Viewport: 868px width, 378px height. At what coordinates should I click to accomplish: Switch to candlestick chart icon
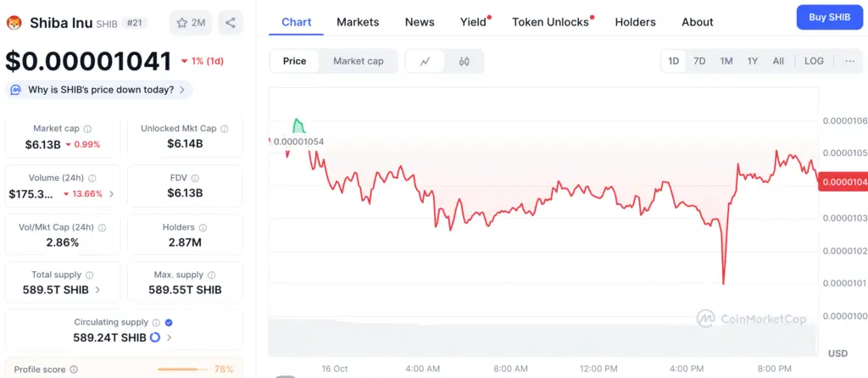tap(464, 61)
